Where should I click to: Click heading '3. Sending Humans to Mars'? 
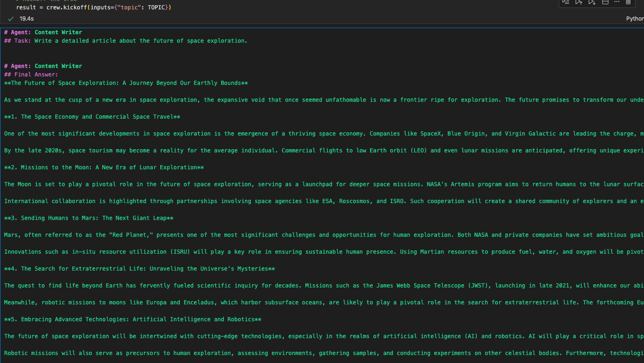(x=89, y=218)
